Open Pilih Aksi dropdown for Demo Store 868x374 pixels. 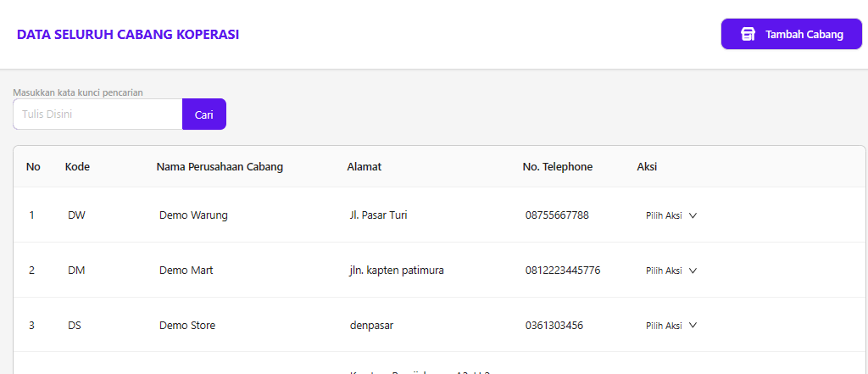point(670,326)
